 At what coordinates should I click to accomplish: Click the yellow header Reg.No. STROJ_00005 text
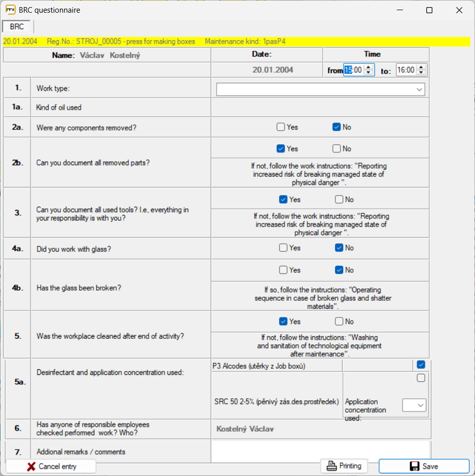coord(121,42)
